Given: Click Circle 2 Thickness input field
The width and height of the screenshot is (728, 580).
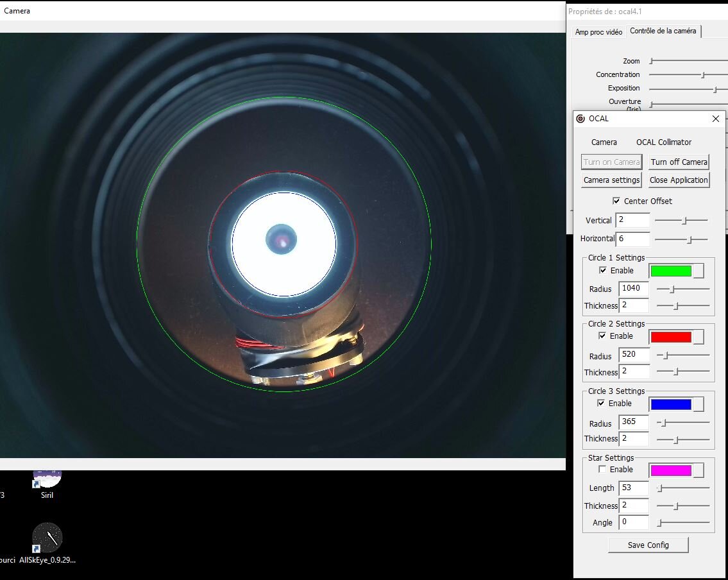Looking at the screenshot, I should [x=634, y=371].
